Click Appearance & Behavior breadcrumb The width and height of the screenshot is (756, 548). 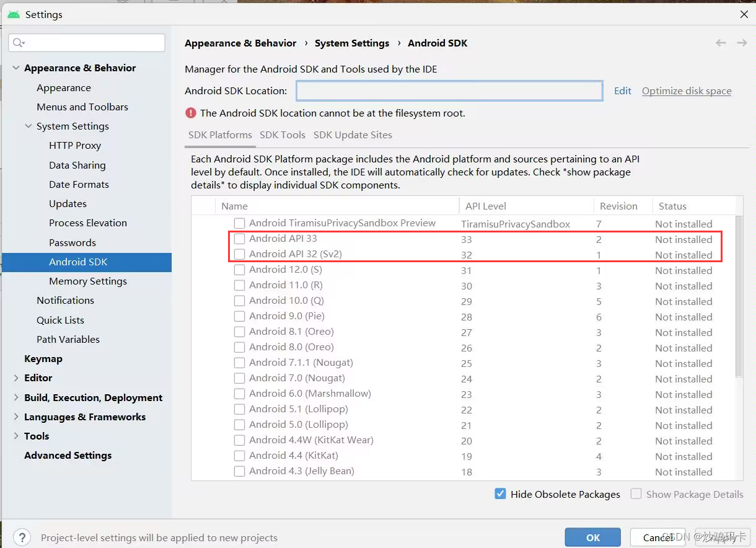(x=240, y=43)
